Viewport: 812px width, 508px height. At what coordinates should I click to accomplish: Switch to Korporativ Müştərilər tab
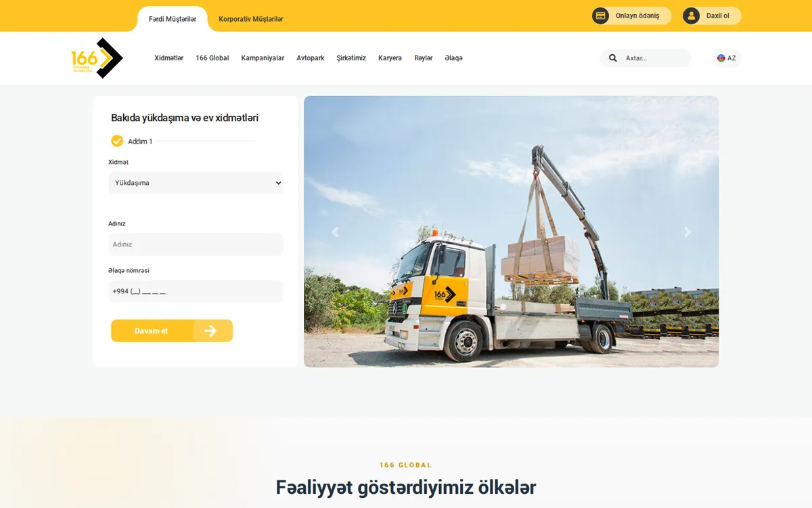click(x=251, y=19)
